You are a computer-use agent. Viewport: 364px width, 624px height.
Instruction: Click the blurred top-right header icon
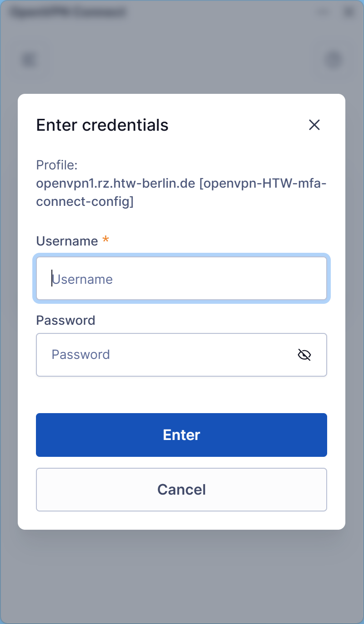(334, 60)
